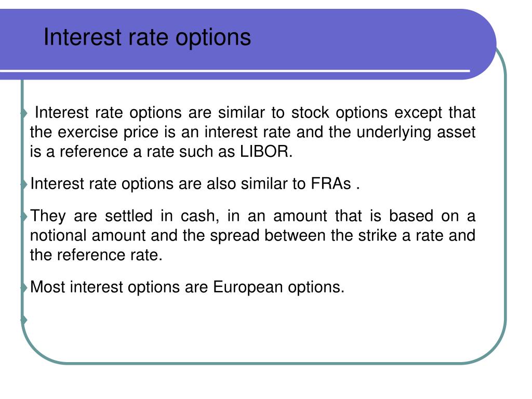532x399 pixels.
Task: Click the diamond bullet beside the FRAs line
Action: point(24,184)
